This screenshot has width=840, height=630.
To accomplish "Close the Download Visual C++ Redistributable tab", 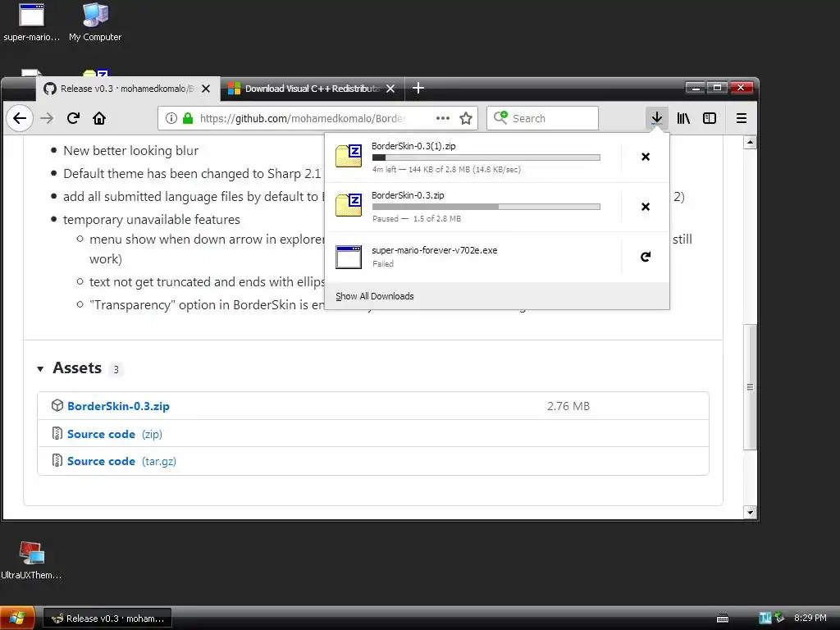I will (390, 89).
